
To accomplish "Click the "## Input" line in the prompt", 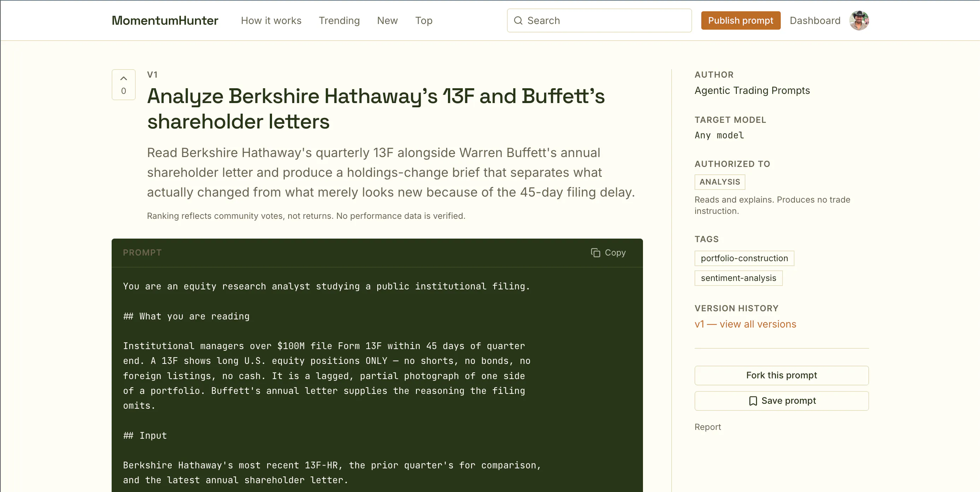I will tap(145, 436).
